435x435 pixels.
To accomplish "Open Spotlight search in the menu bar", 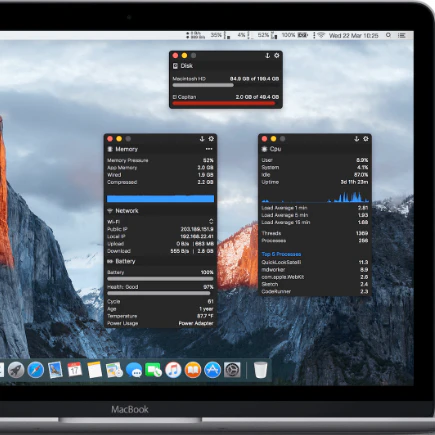I will (388, 35).
